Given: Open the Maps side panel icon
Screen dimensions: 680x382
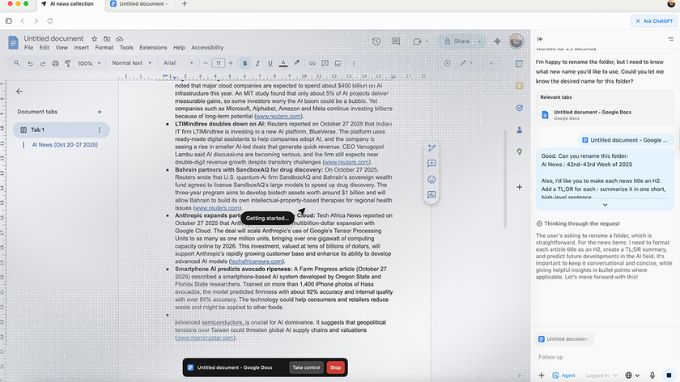Looking at the screenshot, I should (x=519, y=152).
